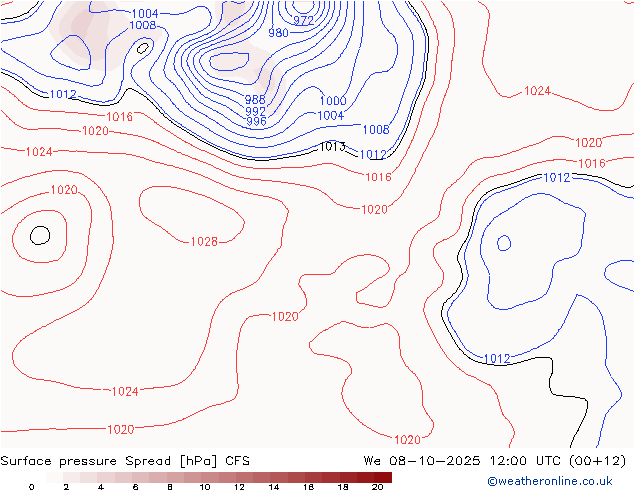Click the black 1013 isobar label

[x=332, y=146]
